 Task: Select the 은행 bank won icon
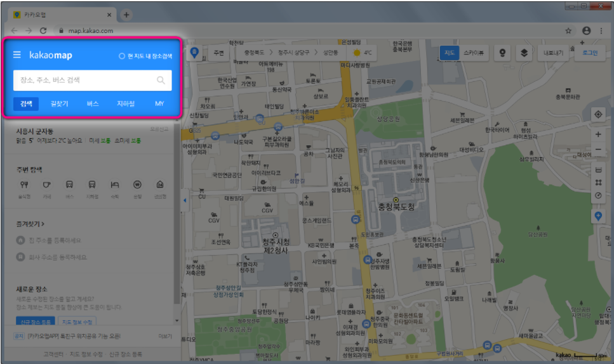[x=137, y=185]
